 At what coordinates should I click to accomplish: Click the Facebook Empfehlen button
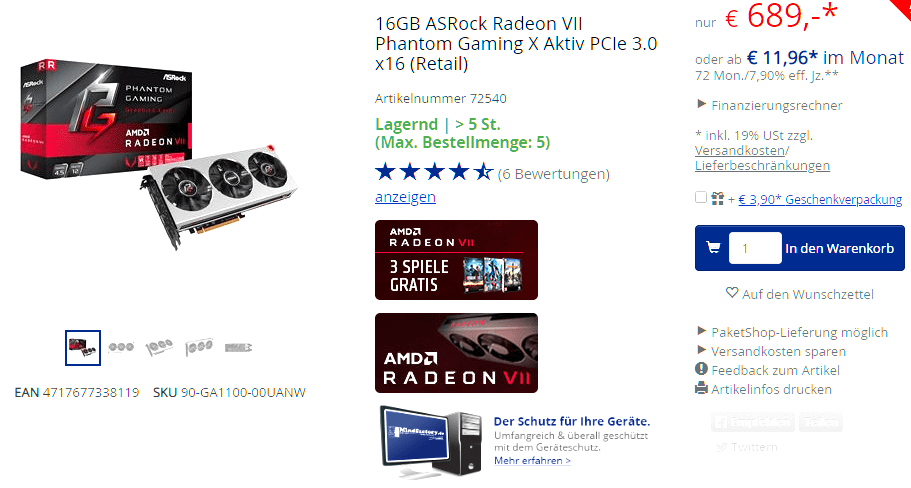point(753,422)
